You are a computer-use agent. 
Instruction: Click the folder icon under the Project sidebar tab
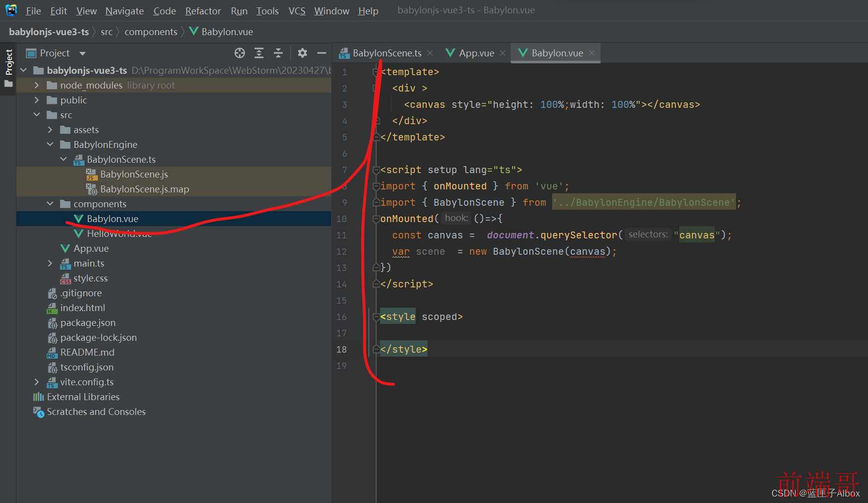coord(8,84)
